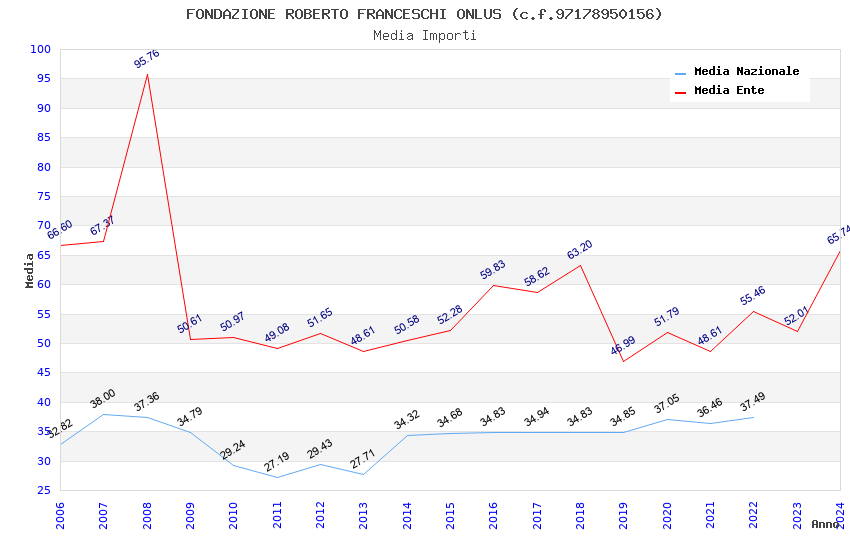Click the 32.82 national average label
The width and height of the screenshot is (850, 550).
click(x=60, y=429)
